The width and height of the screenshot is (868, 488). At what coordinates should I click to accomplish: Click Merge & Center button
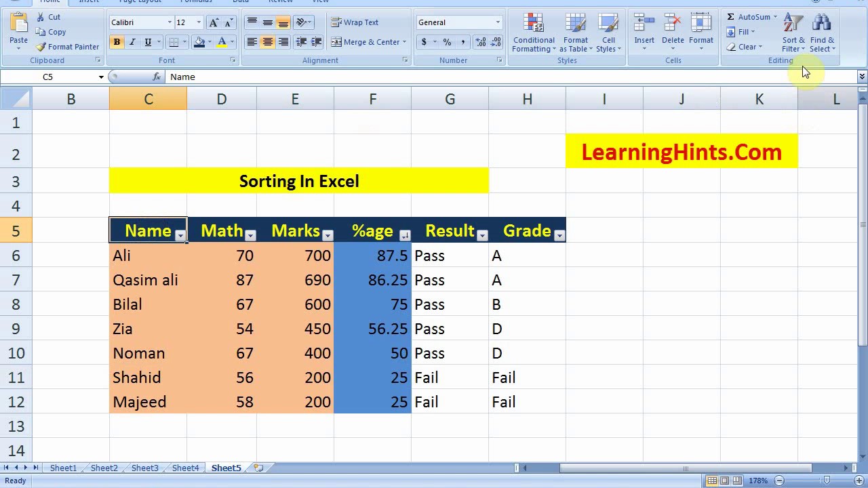click(366, 42)
